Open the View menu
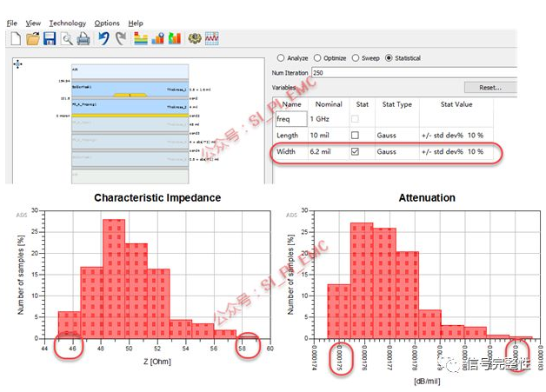The width and height of the screenshot is (546, 392). (x=33, y=23)
